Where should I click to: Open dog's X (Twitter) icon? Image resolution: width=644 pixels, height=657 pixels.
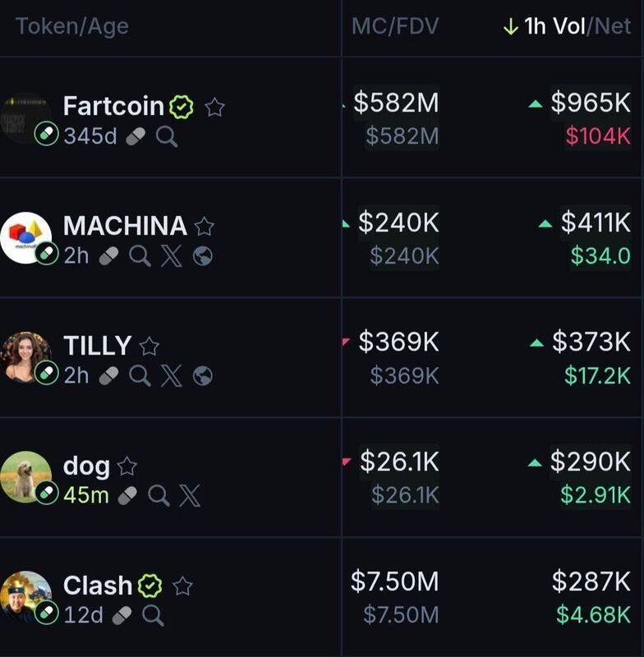(x=191, y=496)
